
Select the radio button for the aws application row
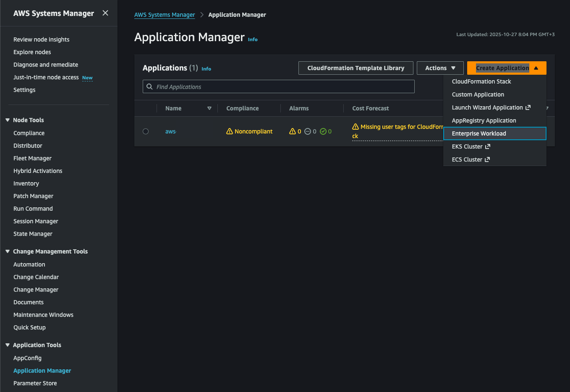coord(146,131)
